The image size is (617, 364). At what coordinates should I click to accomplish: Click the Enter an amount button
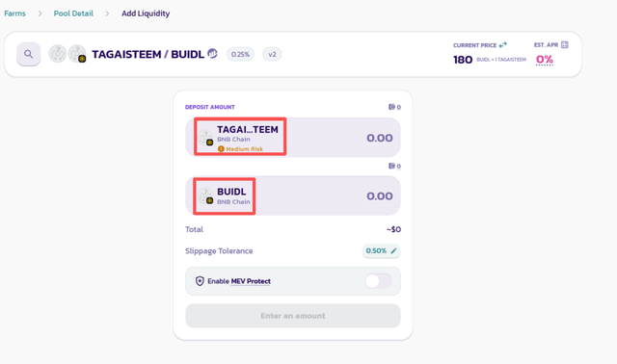pyautogui.click(x=293, y=316)
